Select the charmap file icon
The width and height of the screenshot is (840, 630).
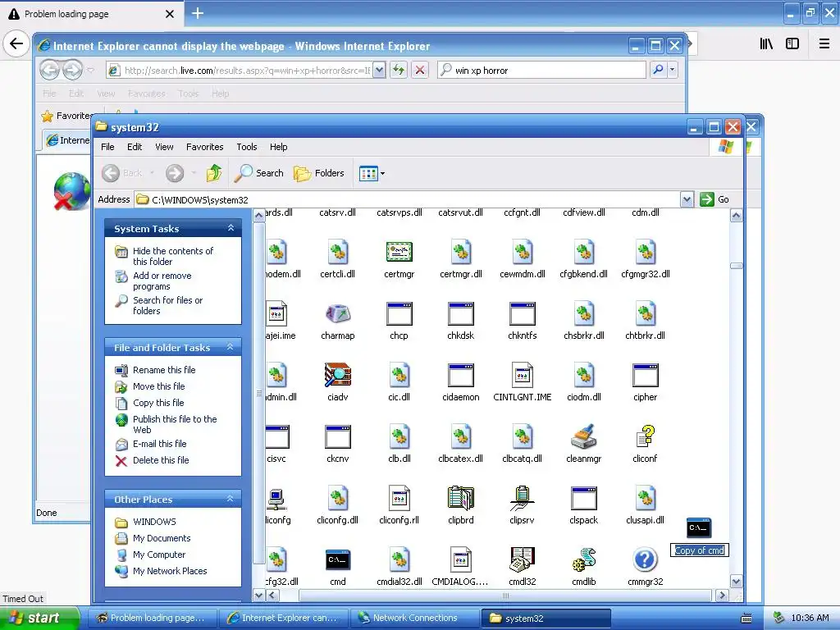(x=337, y=314)
